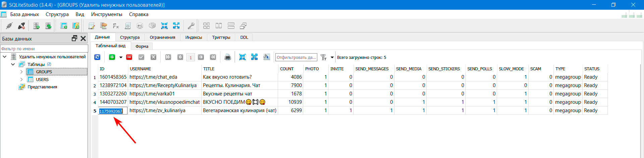
Task: Tile windows icon
Action: pyautogui.click(x=207, y=26)
